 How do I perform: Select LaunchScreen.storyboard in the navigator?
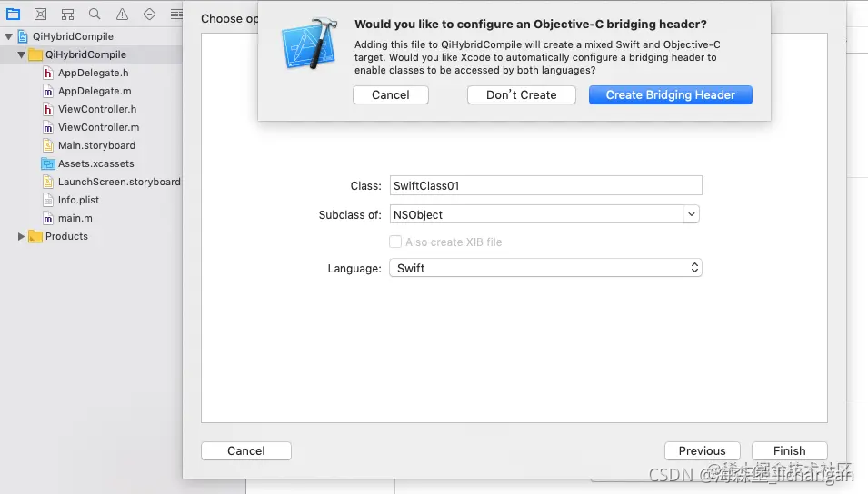pos(120,182)
